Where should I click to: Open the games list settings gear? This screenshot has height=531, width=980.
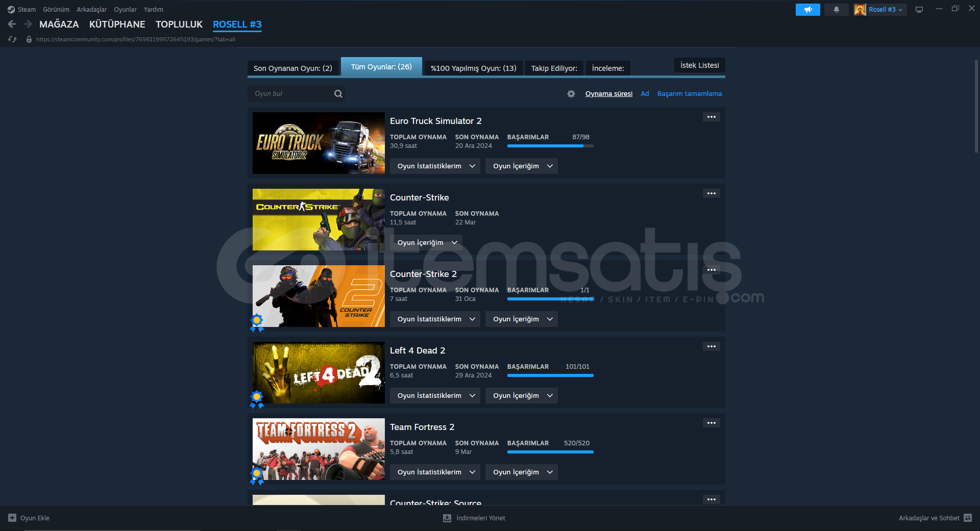571,94
